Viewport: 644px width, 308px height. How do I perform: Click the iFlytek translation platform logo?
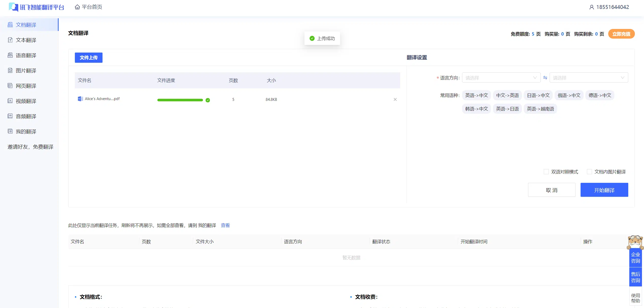click(x=37, y=7)
